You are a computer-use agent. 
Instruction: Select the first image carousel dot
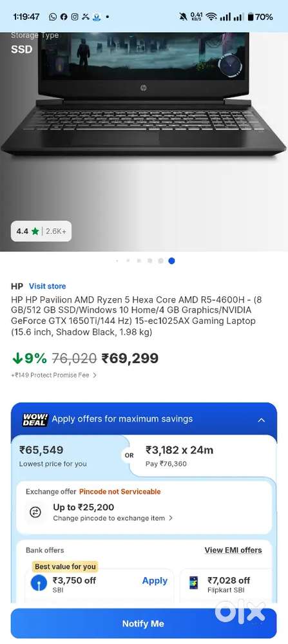117,260
